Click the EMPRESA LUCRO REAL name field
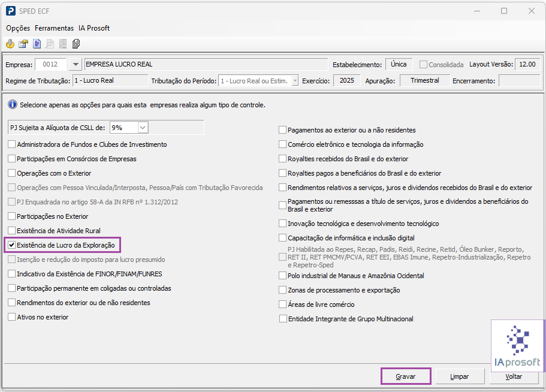Screen dimensions: 546x392 click(x=206, y=64)
